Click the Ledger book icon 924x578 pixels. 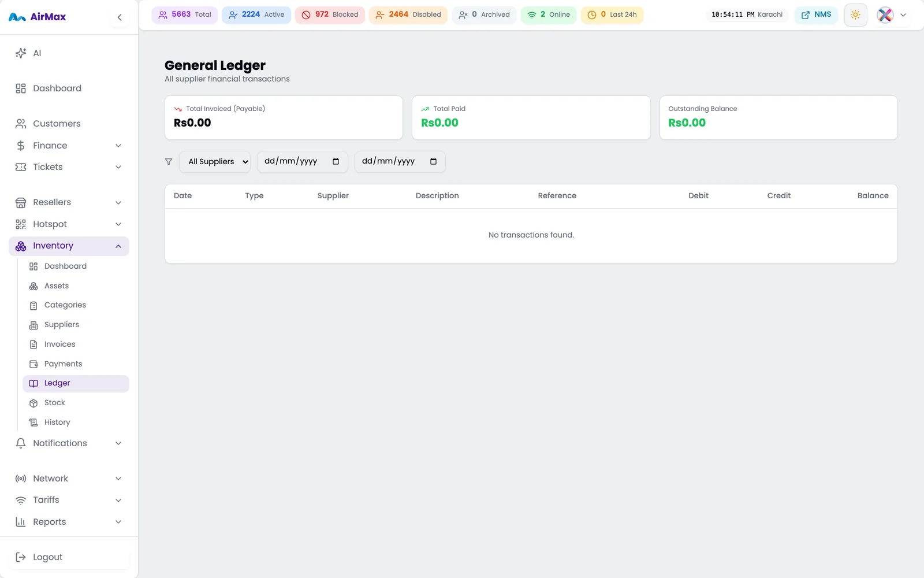point(33,383)
